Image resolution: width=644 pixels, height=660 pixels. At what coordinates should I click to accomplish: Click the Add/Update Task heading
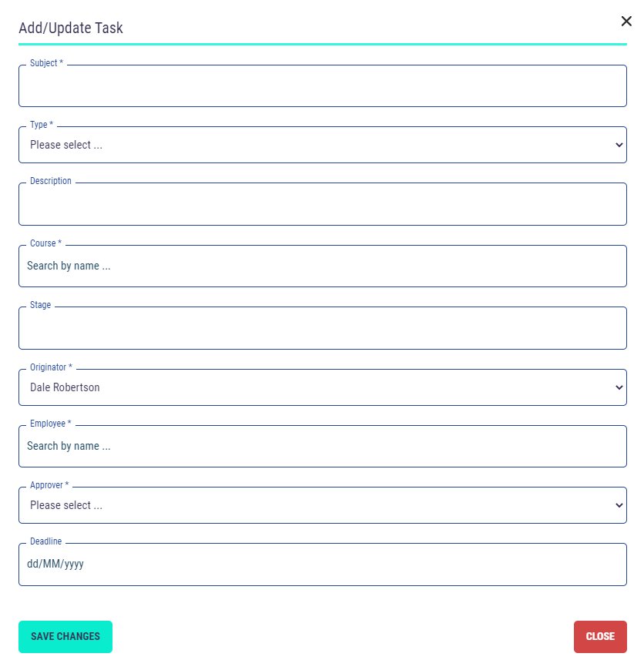click(x=71, y=28)
